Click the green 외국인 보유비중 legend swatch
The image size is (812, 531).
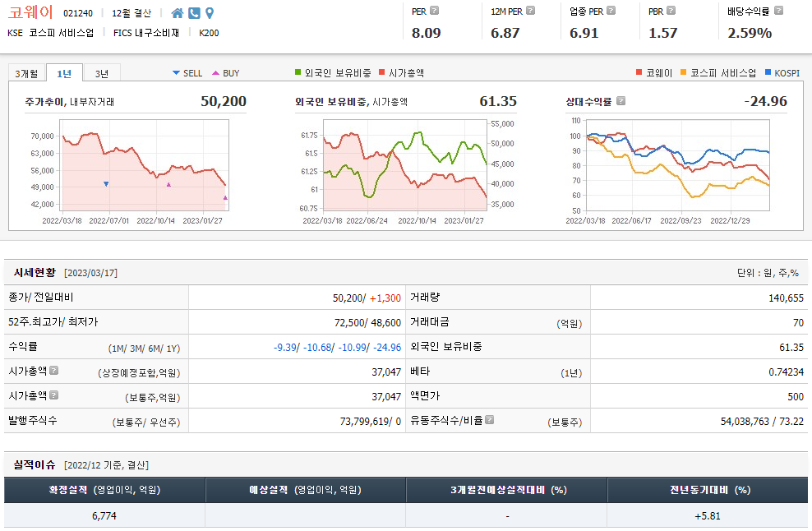pyautogui.click(x=298, y=72)
